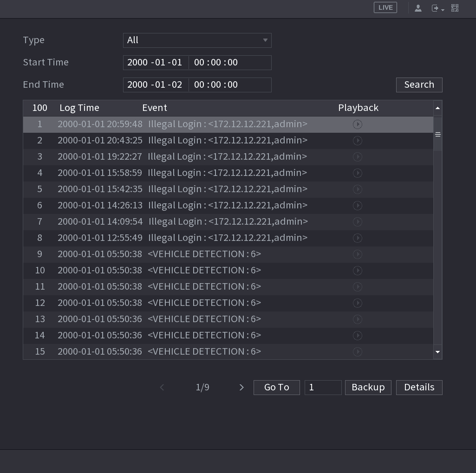The width and height of the screenshot is (476, 473).
Task: Select log row with time 20:43:25
Action: (x=228, y=141)
